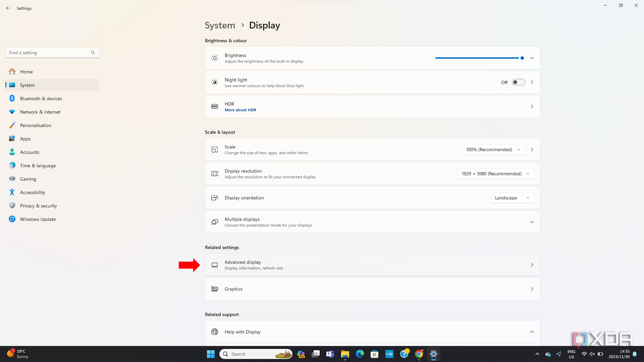Open the HDR settings chevron
This screenshot has height=362, width=644.
tap(532, 107)
